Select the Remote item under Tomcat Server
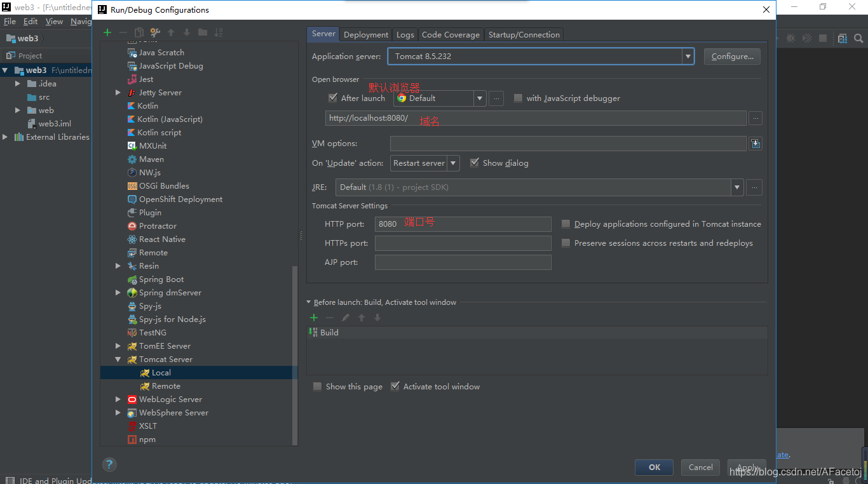Screen dimensions: 868x484 (x=166, y=386)
